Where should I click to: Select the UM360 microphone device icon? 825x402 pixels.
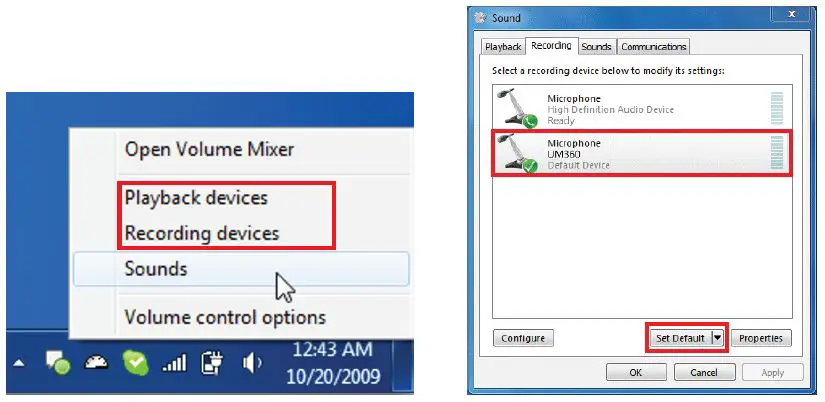tap(516, 153)
